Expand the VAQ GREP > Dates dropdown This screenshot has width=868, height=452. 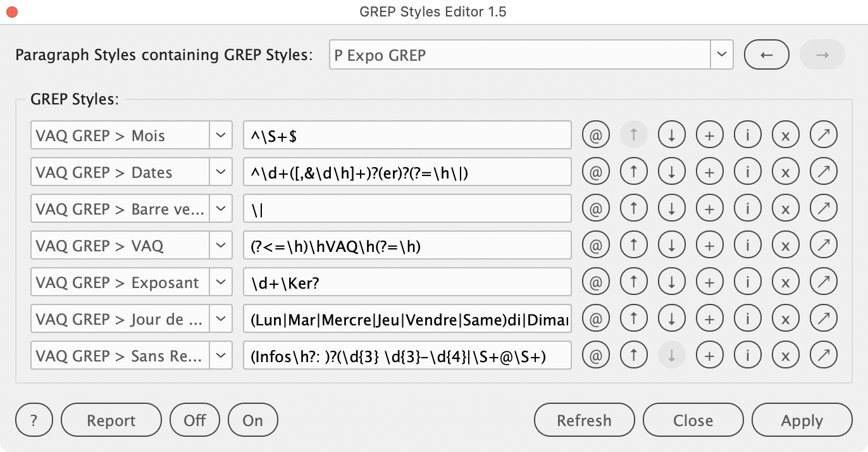220,172
